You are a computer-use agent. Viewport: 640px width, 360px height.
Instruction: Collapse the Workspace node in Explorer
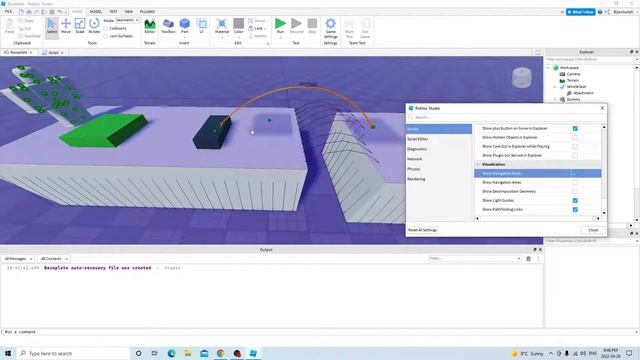(x=549, y=68)
